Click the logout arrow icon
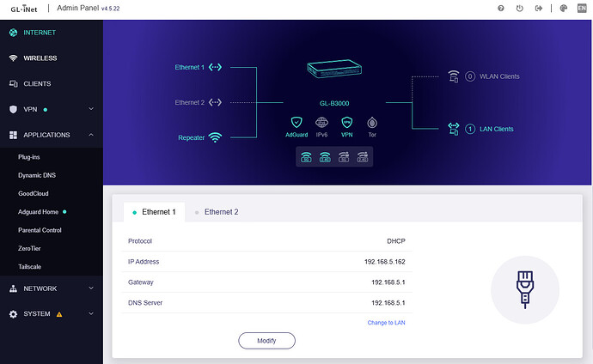 [539, 9]
